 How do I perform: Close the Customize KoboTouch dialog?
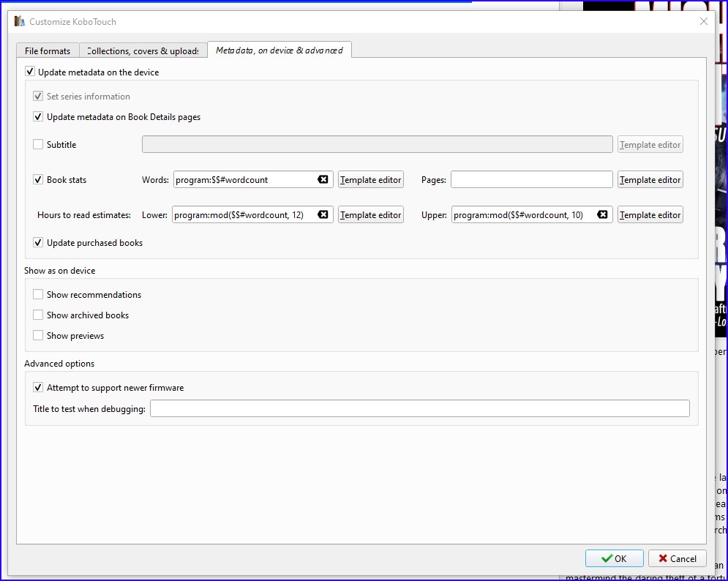(x=703, y=21)
